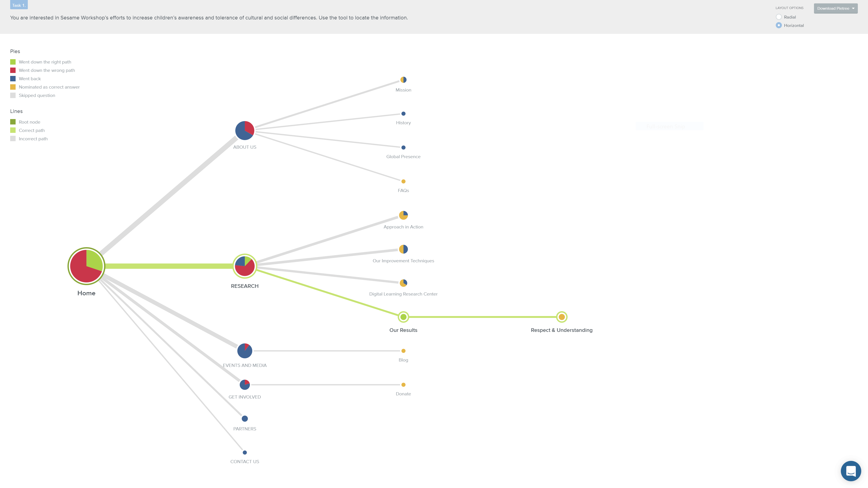Click the Mission node

pos(403,80)
